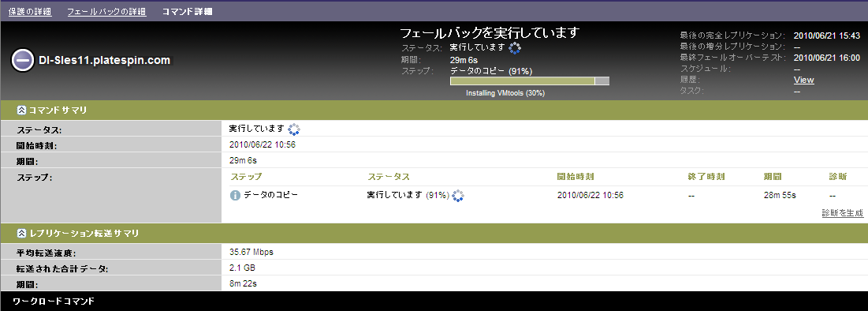Image resolution: width=868 pixels, height=311 pixels.
Task: Click the ステータス column header in the step table
Action: [389, 176]
